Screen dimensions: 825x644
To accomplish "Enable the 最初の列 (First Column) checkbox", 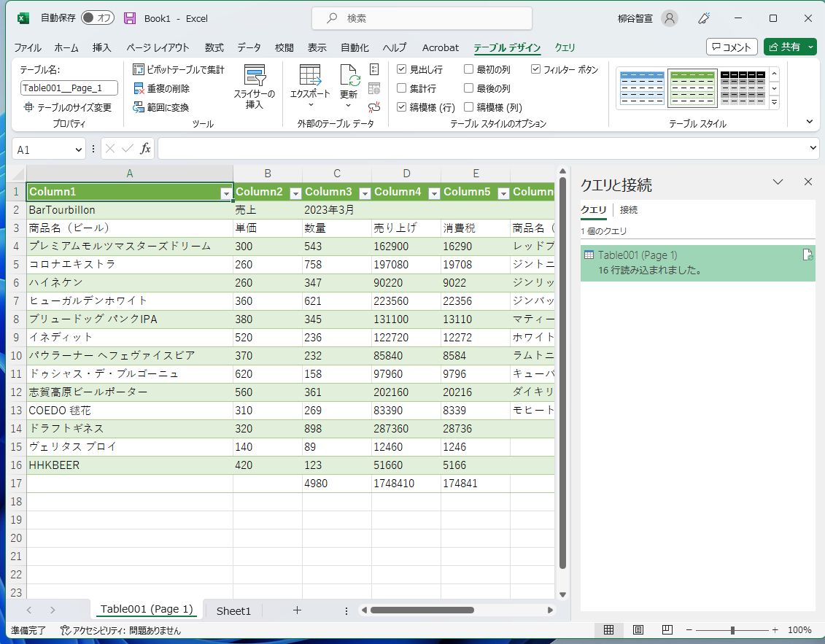I will pyautogui.click(x=469, y=69).
